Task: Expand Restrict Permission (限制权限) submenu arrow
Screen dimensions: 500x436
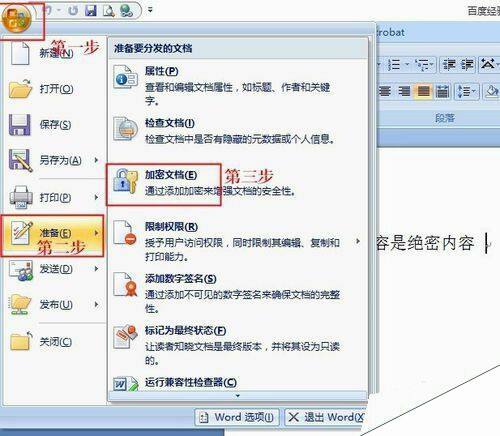Action: [x=358, y=241]
